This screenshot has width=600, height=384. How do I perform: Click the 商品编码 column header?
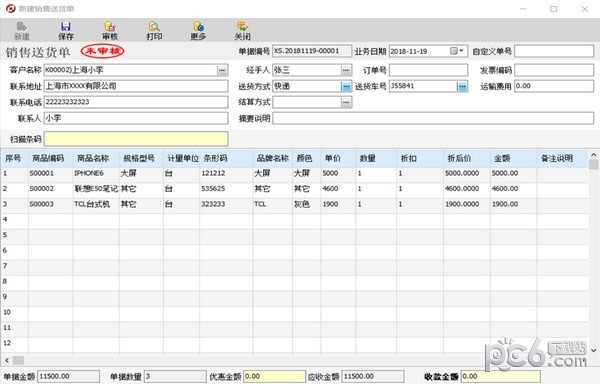50,158
